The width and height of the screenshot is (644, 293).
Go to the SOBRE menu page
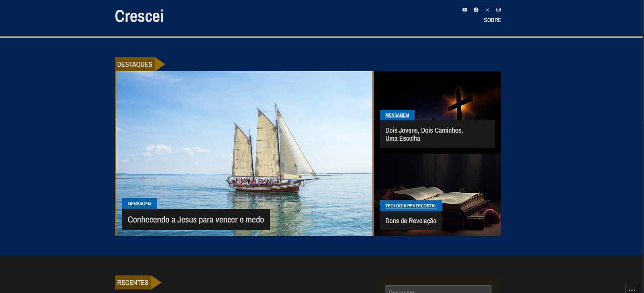point(492,20)
